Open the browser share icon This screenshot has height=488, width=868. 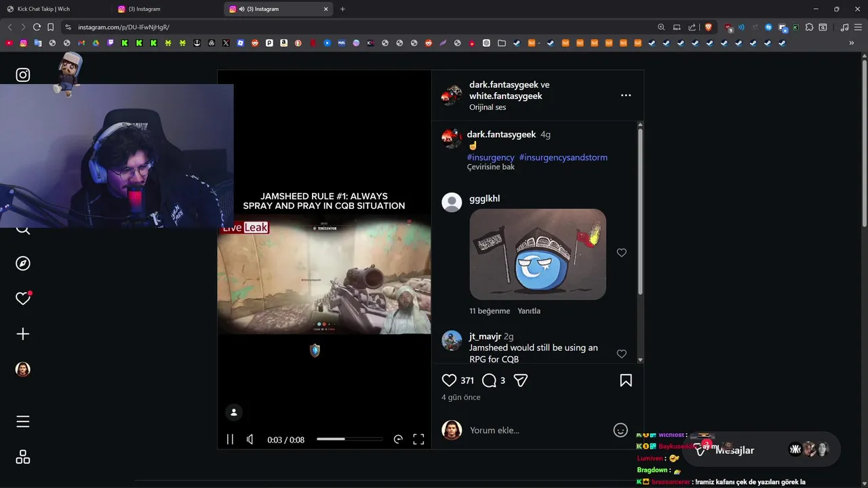[692, 27]
